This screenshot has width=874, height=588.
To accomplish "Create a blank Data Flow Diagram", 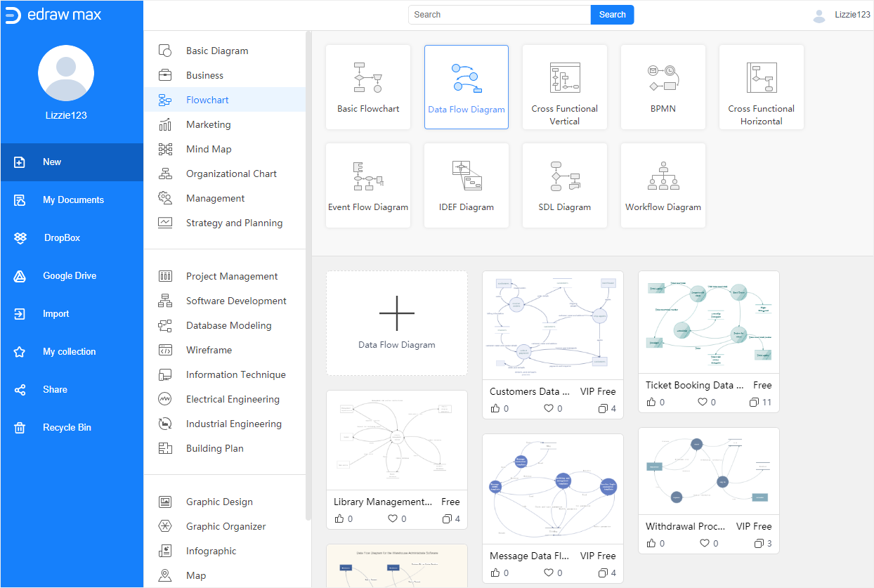I will click(x=397, y=323).
